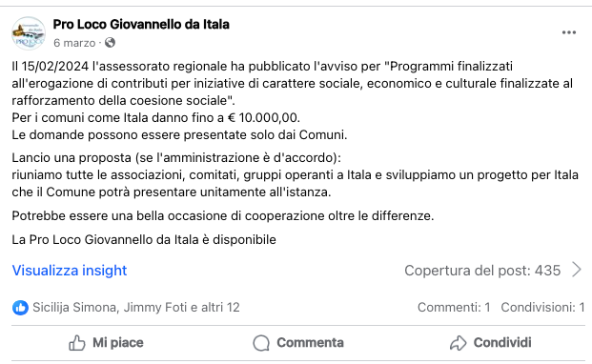The width and height of the screenshot is (592, 364).
Task: Open Visualizza insight link
Action: pos(70,271)
